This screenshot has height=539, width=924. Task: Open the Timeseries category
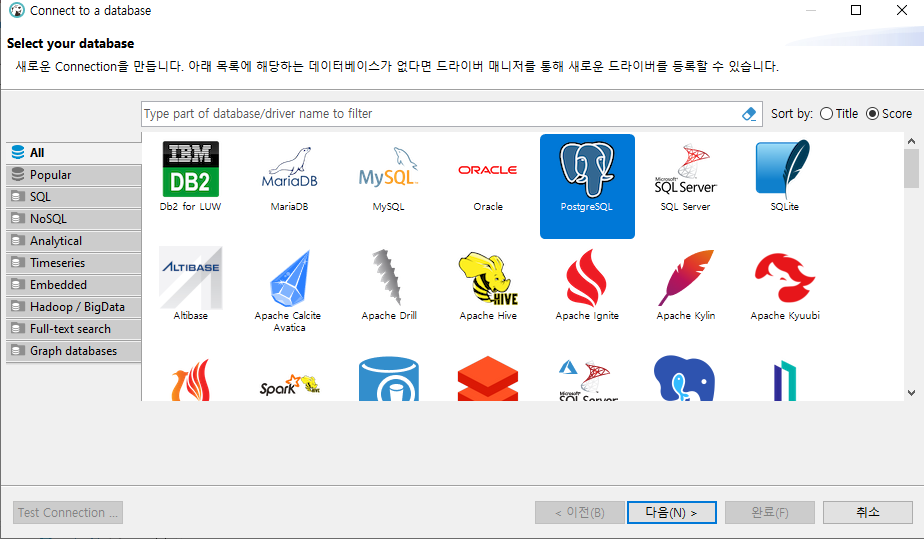pos(74,263)
